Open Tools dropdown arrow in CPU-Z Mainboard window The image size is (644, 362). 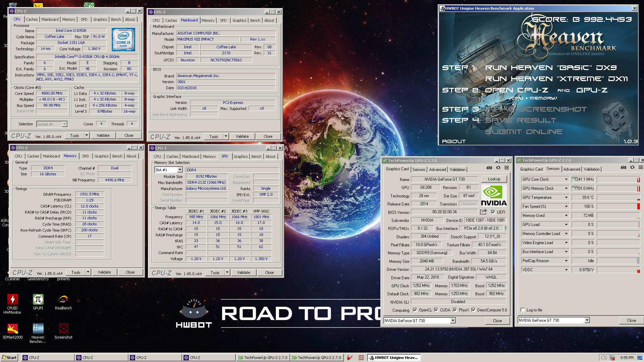(x=226, y=136)
